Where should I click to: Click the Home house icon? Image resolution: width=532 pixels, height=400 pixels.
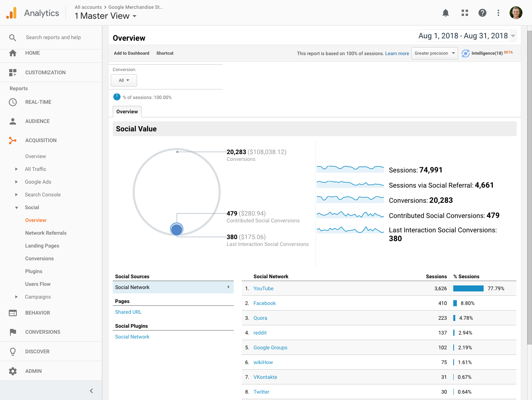13,53
